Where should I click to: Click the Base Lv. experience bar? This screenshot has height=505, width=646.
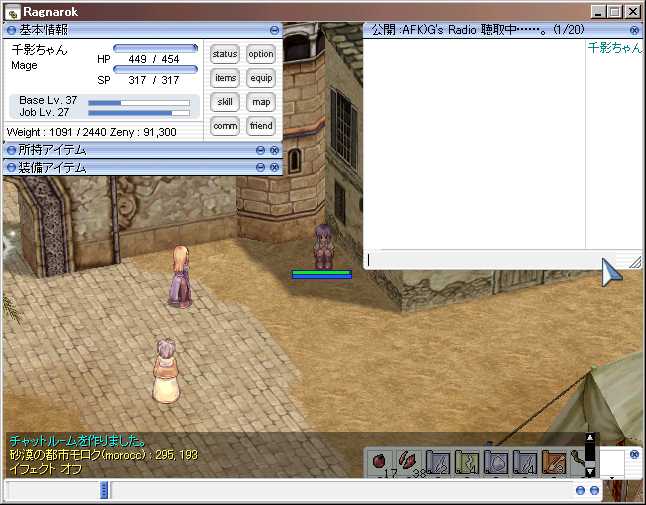click(139, 103)
